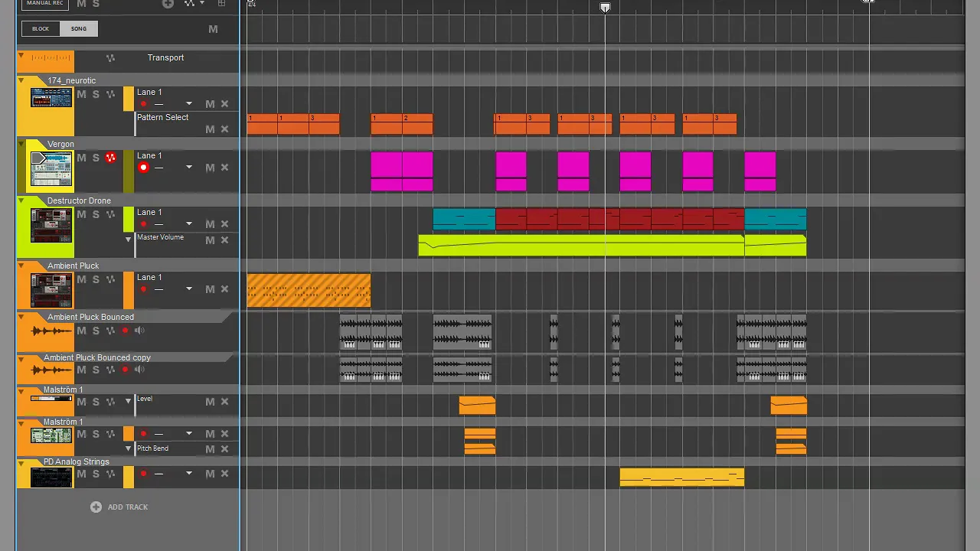Enable record on Ambient Pluck Bounced copy track

126,370
